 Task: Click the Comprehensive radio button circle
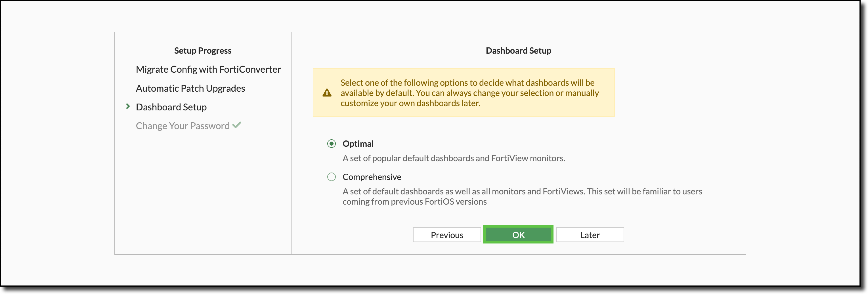[332, 177]
